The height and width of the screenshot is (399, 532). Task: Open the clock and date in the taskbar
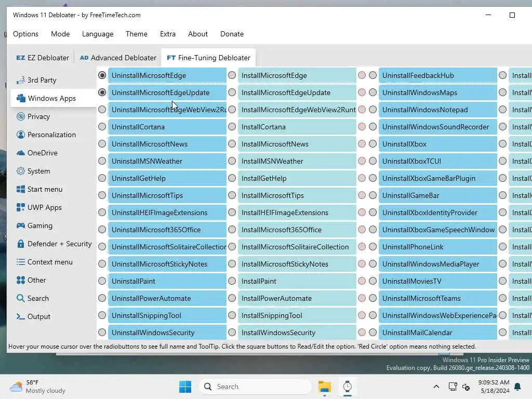coord(494,387)
